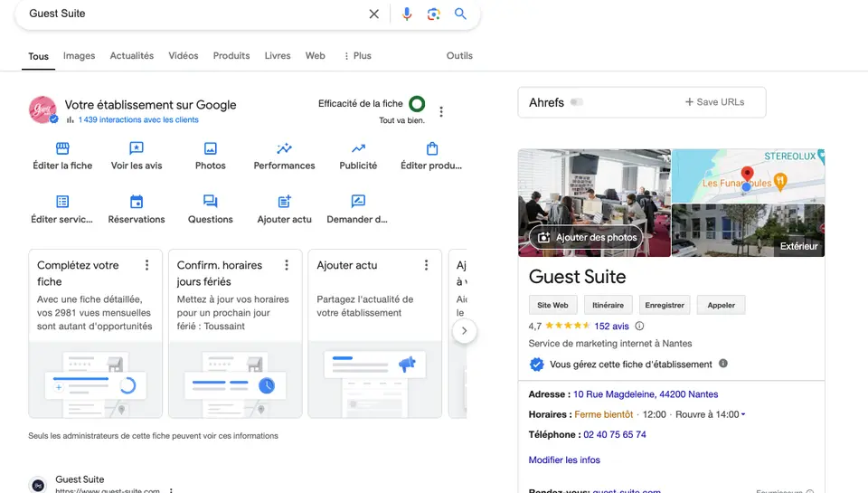Click the Site Web button
The width and height of the screenshot is (868, 493).
552,305
